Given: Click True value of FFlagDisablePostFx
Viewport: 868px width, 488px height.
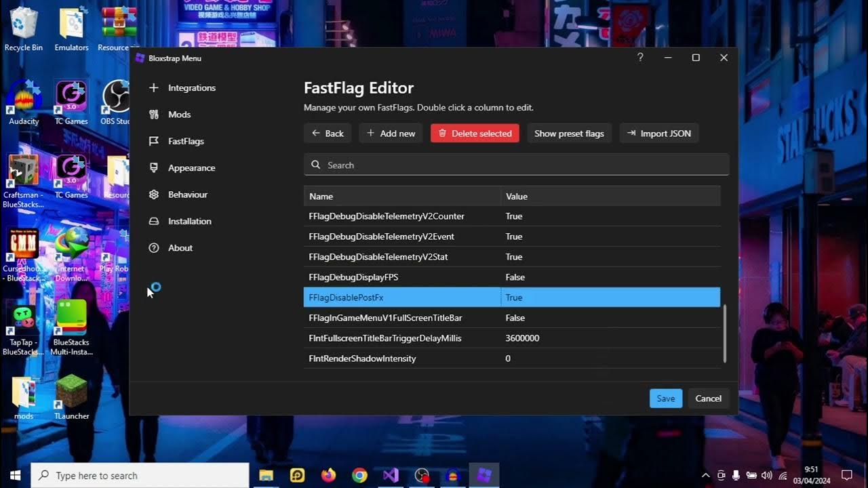Looking at the screenshot, I should (514, 298).
